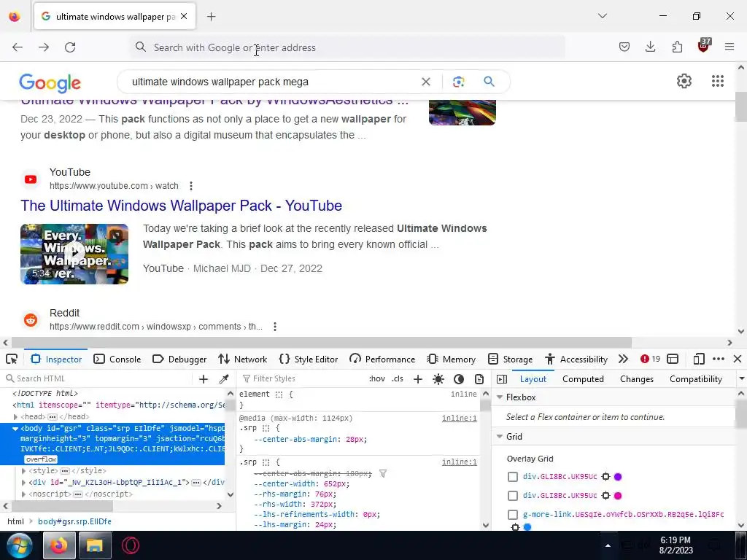The image size is (747, 560).
Task: Show the error count badge details
Action: click(650, 359)
